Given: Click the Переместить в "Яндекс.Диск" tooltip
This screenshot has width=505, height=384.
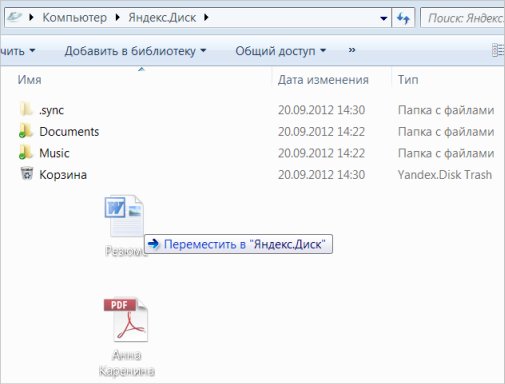Looking at the screenshot, I should 238,244.
